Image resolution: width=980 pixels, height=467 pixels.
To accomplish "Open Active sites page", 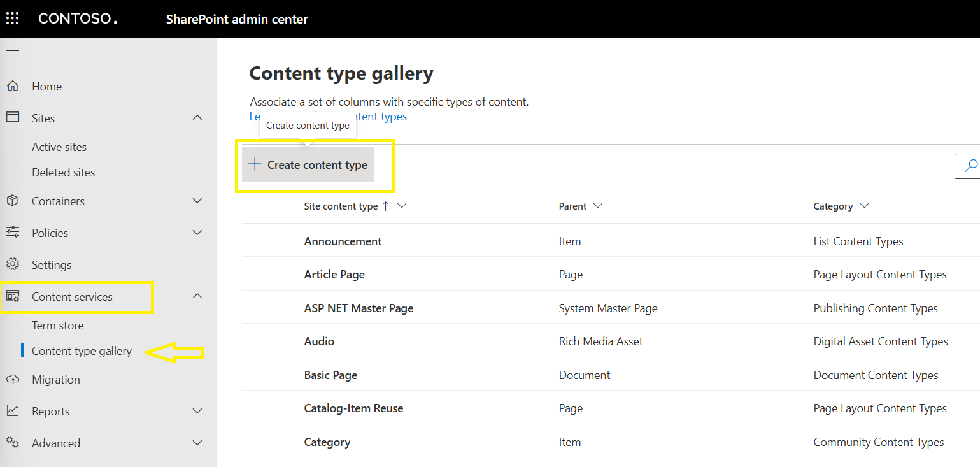I will click(x=59, y=147).
